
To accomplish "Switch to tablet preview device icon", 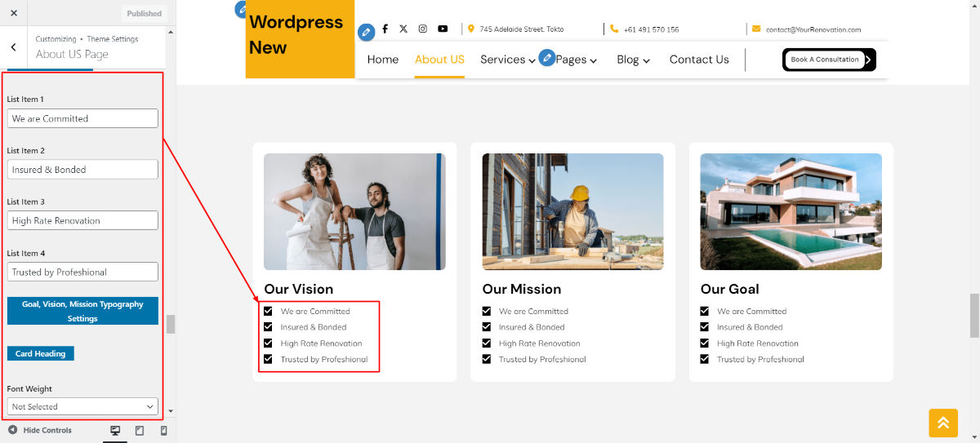I will pos(140,430).
